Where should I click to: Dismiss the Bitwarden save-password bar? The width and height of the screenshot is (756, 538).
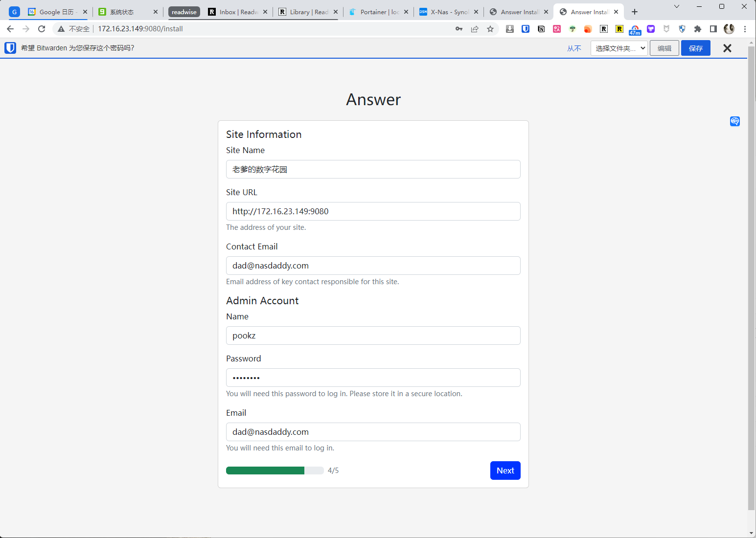click(x=727, y=48)
